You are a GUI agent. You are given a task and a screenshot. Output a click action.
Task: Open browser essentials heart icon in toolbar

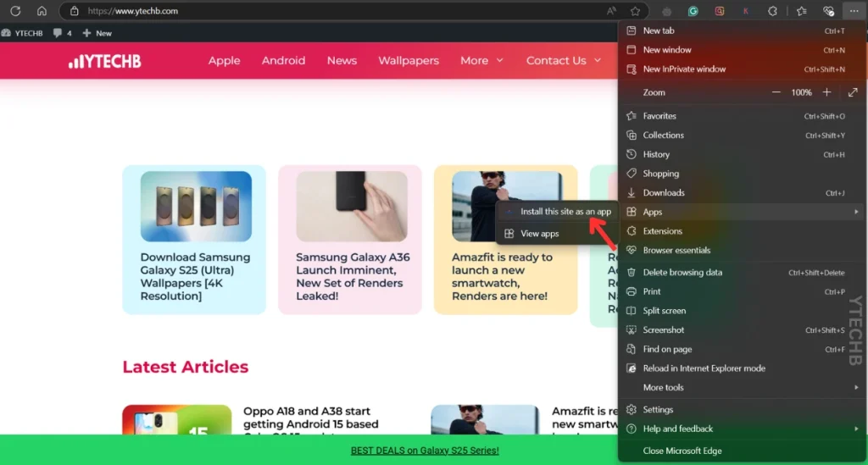pyautogui.click(x=828, y=11)
